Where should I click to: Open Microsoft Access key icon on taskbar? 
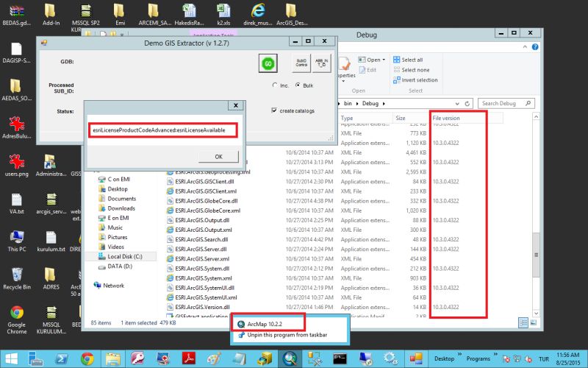coord(137,359)
